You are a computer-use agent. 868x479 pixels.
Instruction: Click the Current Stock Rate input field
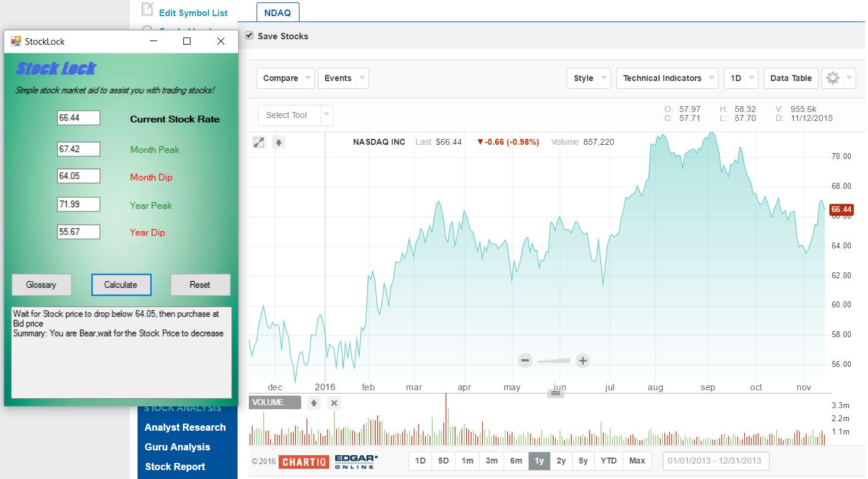[79, 118]
